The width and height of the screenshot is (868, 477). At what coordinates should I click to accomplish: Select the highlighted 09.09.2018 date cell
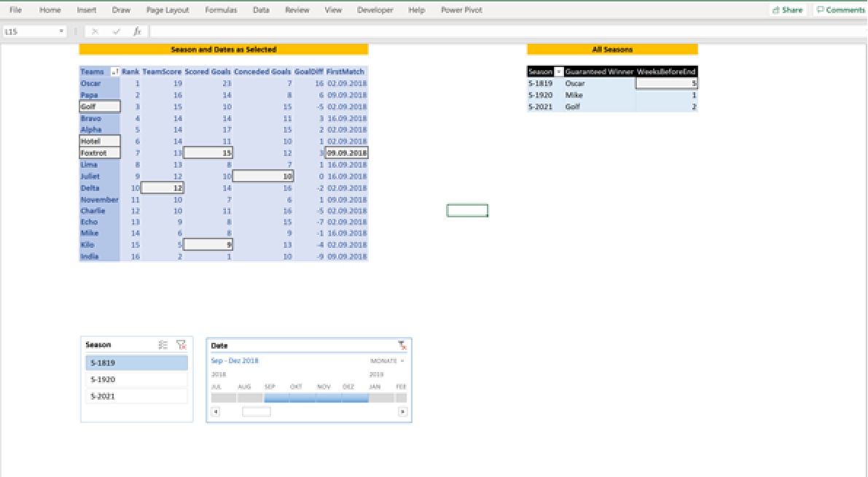coord(346,153)
